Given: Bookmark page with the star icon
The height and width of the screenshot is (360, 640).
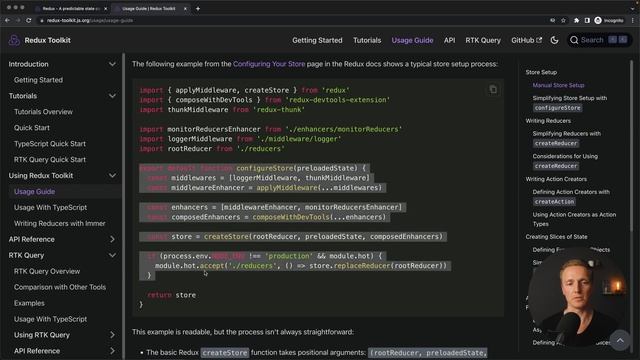Looking at the screenshot, I should pos(564,20).
